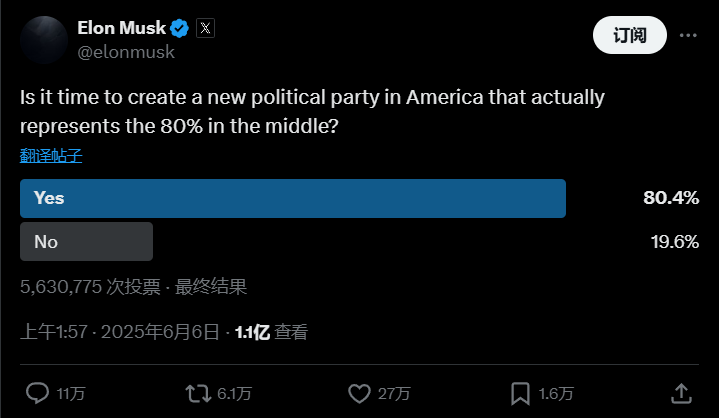Click the Elon Musk display name
This screenshot has height=418, width=719.
[x=121, y=28]
